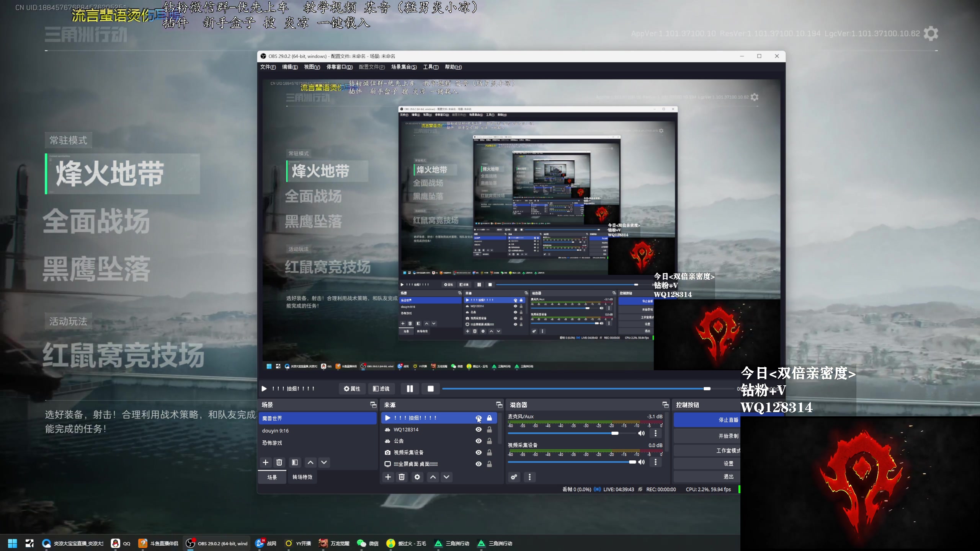This screenshot has width=980, height=551.
Task: Select the 魔兽世界 scene
Action: click(318, 418)
